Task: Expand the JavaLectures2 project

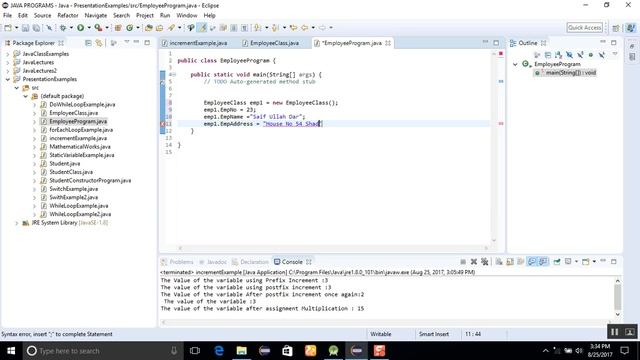Action: [x=8, y=71]
